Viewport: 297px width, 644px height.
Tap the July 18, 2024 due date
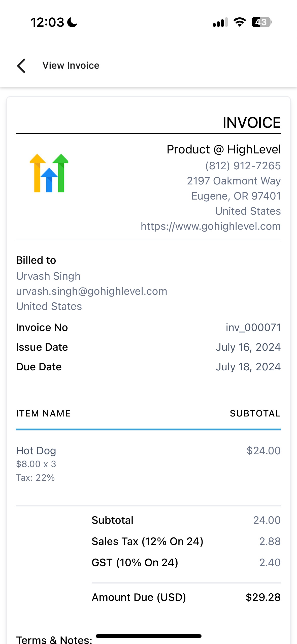[x=248, y=367]
